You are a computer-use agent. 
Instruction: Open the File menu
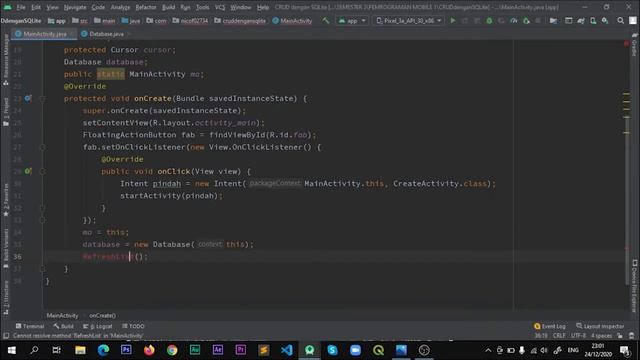pyautogui.click(x=21, y=7)
